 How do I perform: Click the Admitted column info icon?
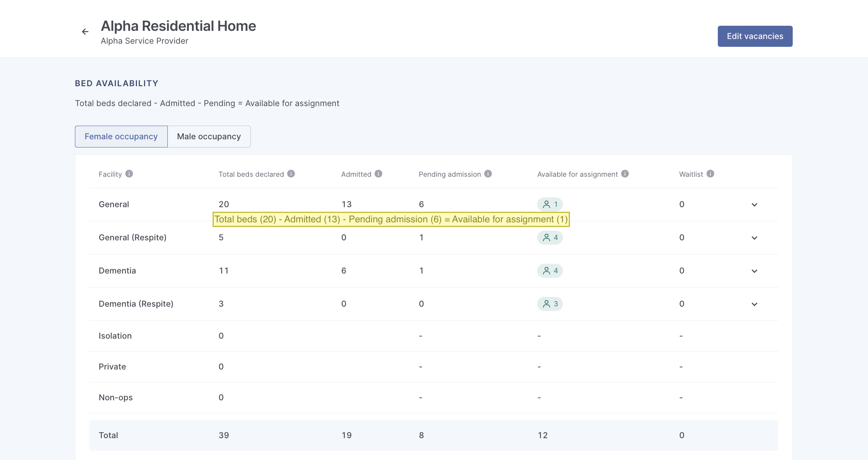[x=378, y=174]
